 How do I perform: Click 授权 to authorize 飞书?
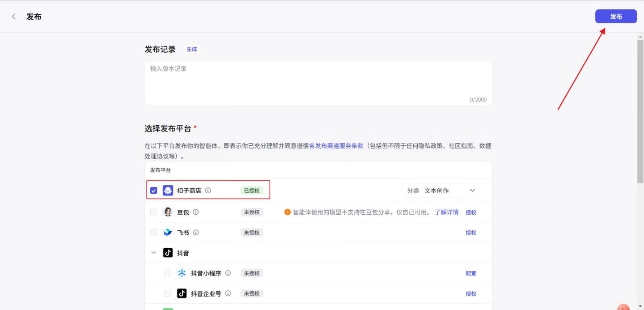(471, 232)
